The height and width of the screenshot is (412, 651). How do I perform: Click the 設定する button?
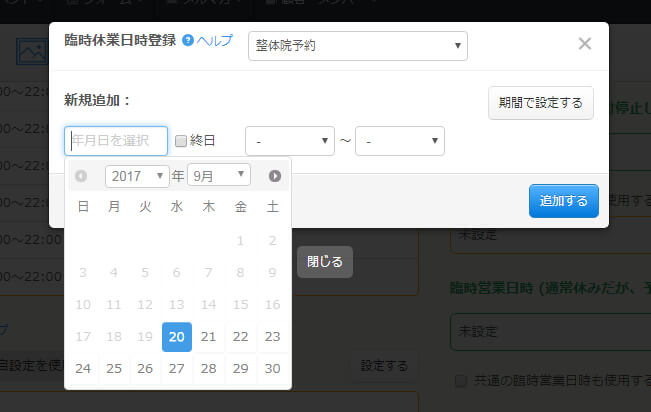point(385,367)
